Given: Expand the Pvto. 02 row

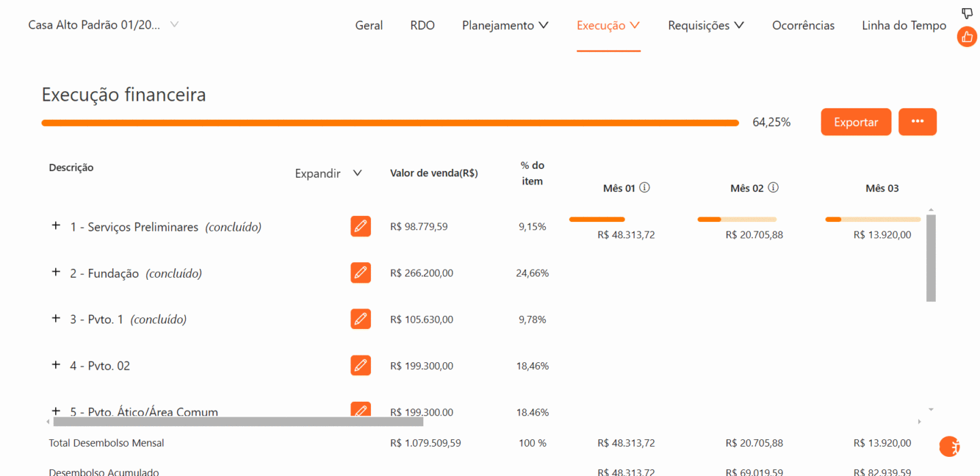Looking at the screenshot, I should [x=56, y=364].
